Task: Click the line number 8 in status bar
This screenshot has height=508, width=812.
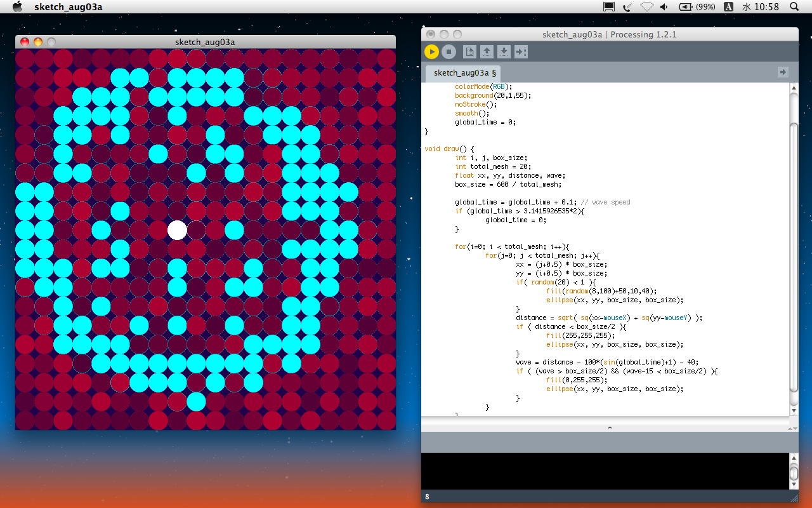Action: 428,497
